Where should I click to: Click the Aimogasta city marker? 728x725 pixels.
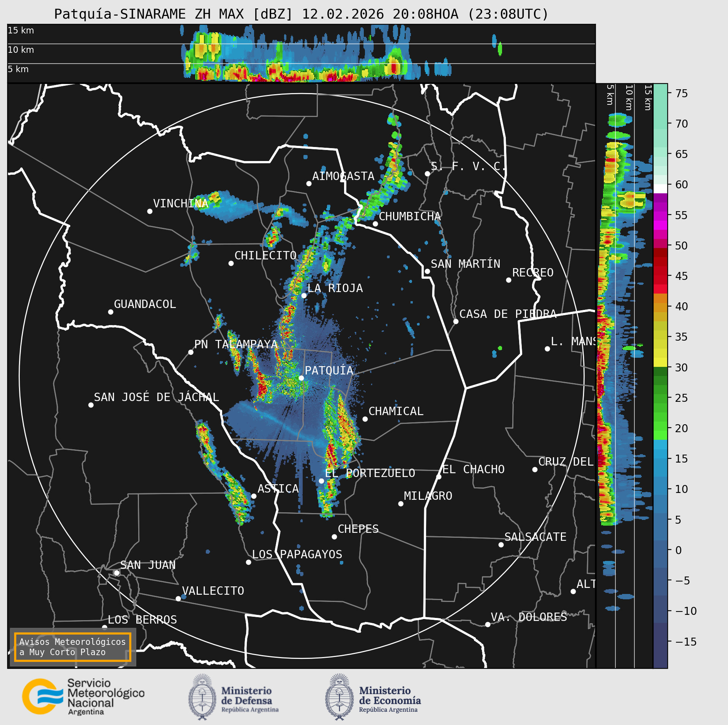coord(309,183)
